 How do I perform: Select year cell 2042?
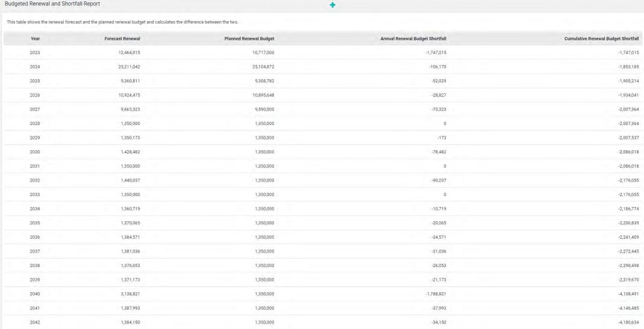(35, 322)
